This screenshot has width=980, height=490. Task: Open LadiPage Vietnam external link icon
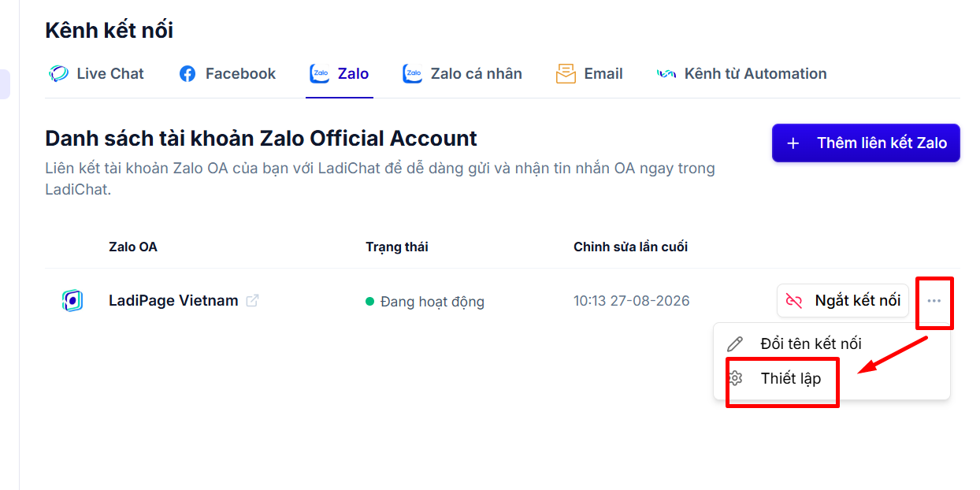(x=252, y=301)
